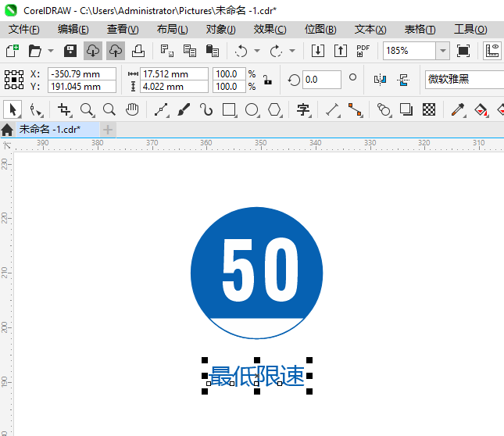Viewport: 504px width, 436px height.
Task: Click the rotation angle input field
Action: [x=321, y=80]
